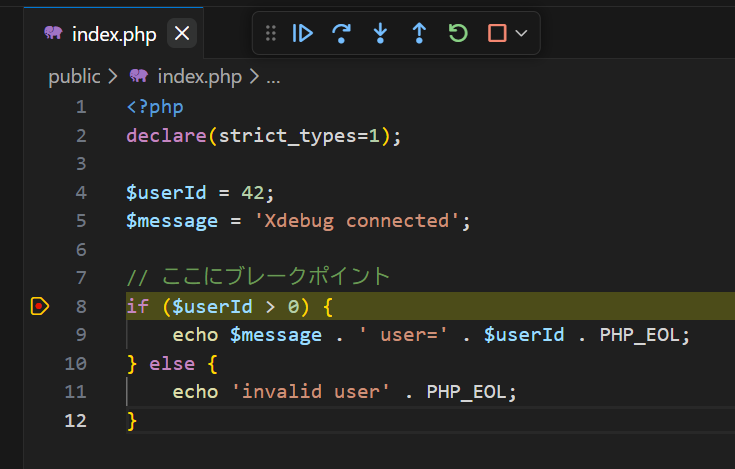Click the Step Into down-arrow icon
This screenshot has height=469, width=735.
click(380, 33)
